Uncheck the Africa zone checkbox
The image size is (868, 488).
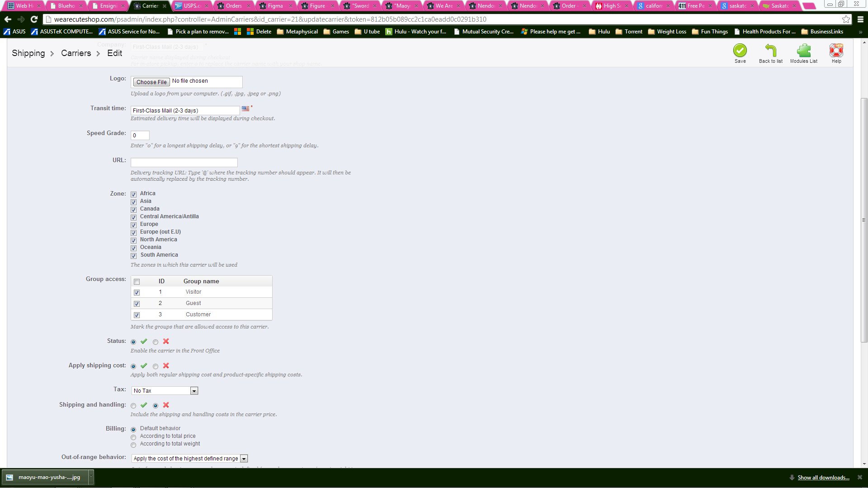pos(134,194)
